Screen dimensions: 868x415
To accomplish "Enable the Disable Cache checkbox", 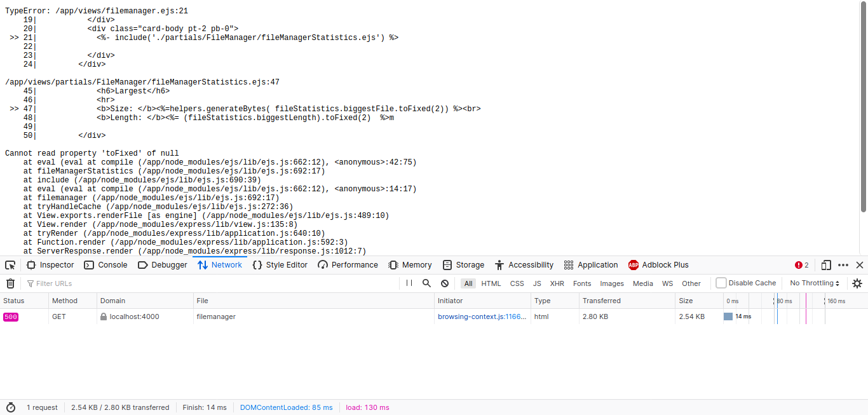I will pos(722,283).
